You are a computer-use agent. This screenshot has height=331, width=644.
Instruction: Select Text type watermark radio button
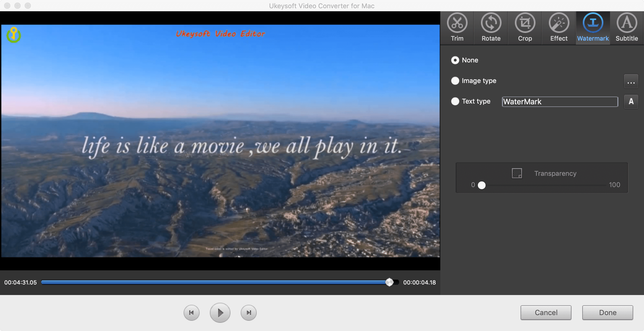coord(455,101)
